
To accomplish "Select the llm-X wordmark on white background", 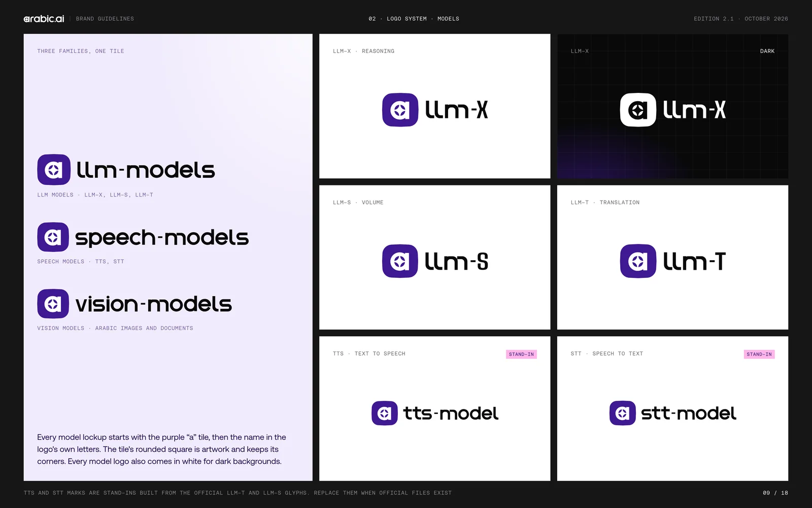I will tap(456, 110).
